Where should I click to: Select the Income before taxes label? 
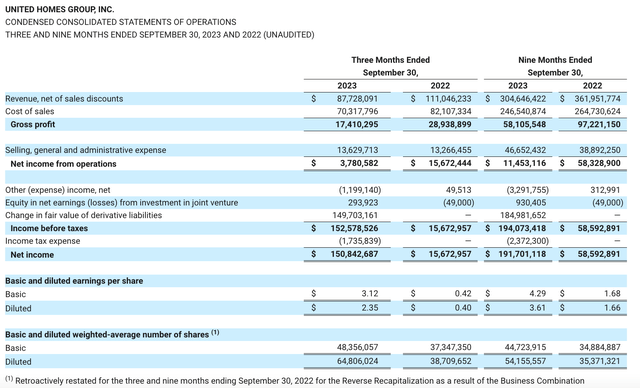coord(49,228)
